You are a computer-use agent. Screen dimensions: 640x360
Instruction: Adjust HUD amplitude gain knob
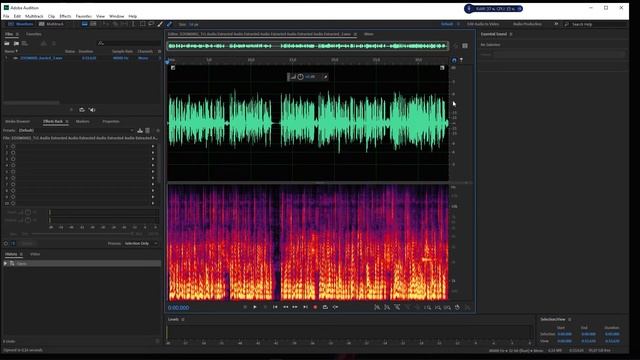point(300,77)
